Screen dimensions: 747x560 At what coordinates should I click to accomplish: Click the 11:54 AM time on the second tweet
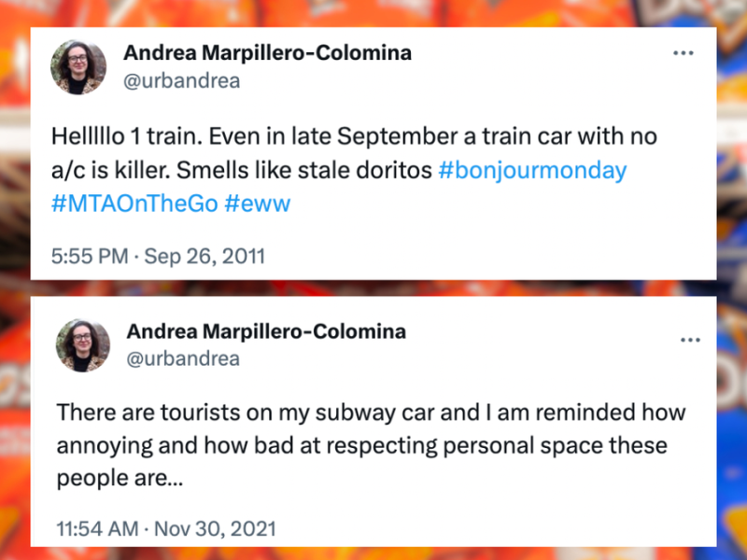(97, 528)
